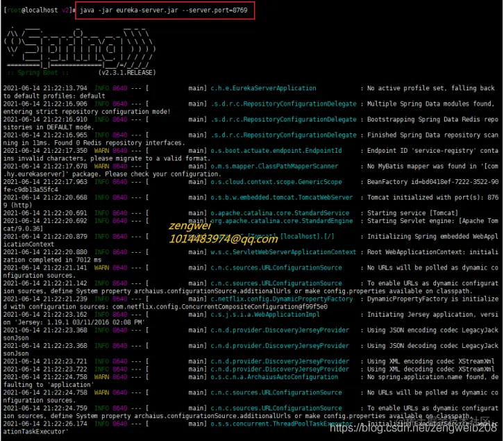Viewport: 504px width, 441px height.
Task: Select w.s.c.ServletWebServerApplicationContext logger
Action: pyautogui.click(x=283, y=252)
